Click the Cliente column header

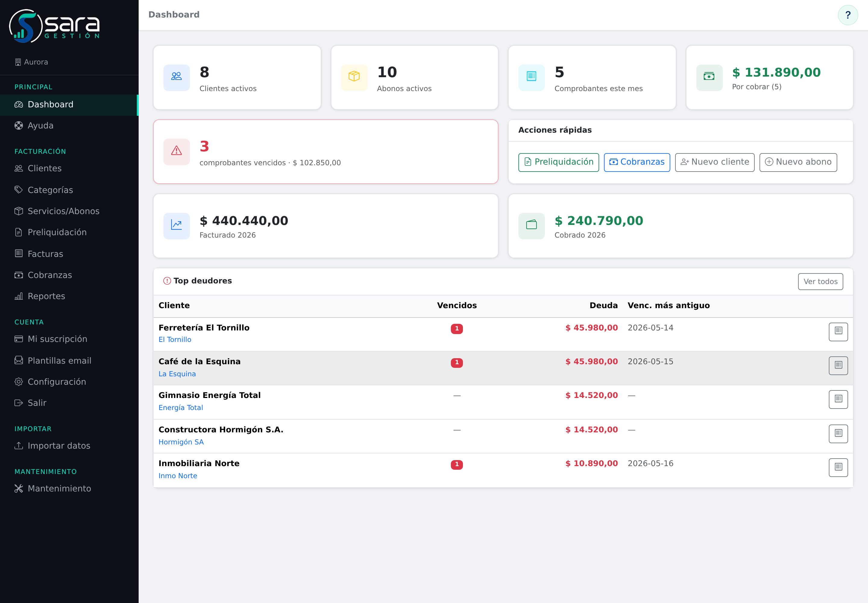click(x=174, y=306)
